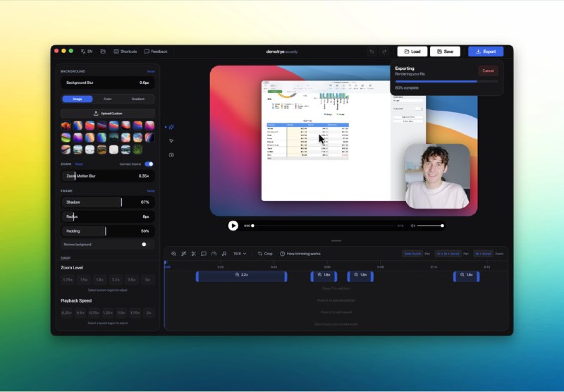Open the EN language selector

point(87,51)
